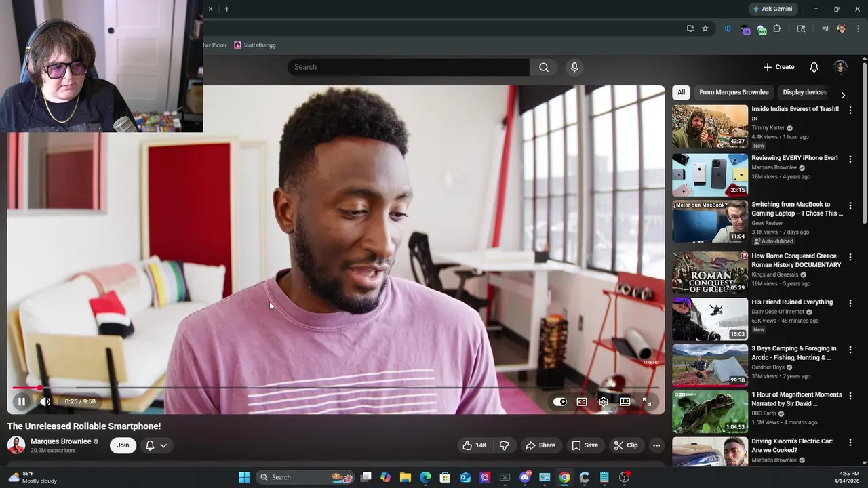Screen dimensions: 868x488
Task: Open options for Switching from MacBook video
Action: 850,206
